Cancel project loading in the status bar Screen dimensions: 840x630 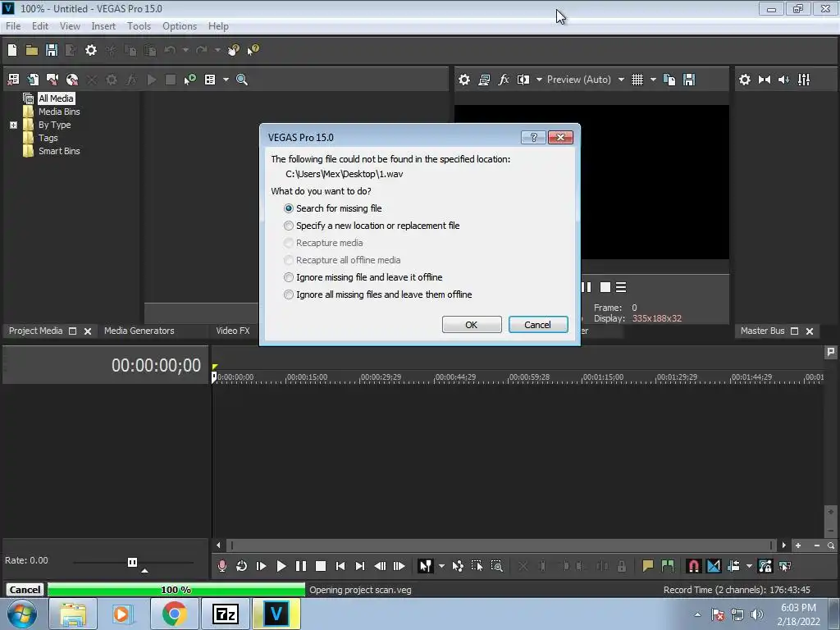(25, 590)
